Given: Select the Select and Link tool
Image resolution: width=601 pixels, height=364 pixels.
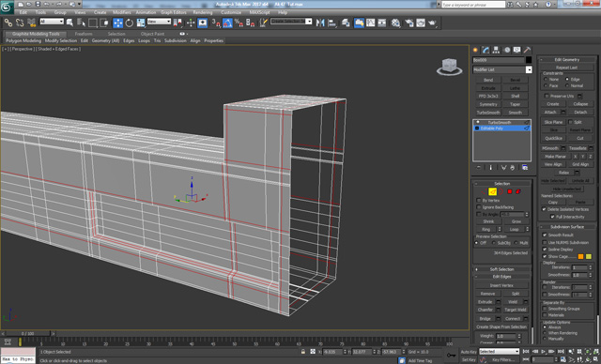Looking at the screenshot, I should [8, 23].
